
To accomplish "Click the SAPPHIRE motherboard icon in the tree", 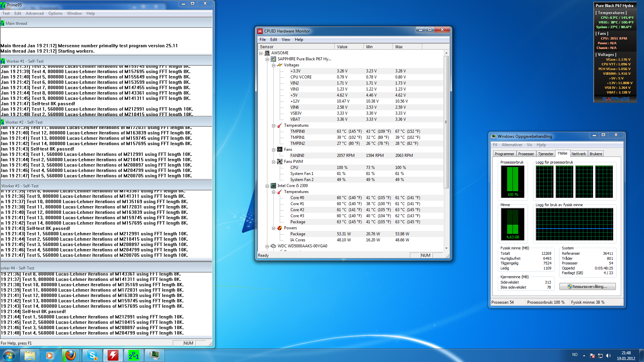I will pyautogui.click(x=273, y=59).
